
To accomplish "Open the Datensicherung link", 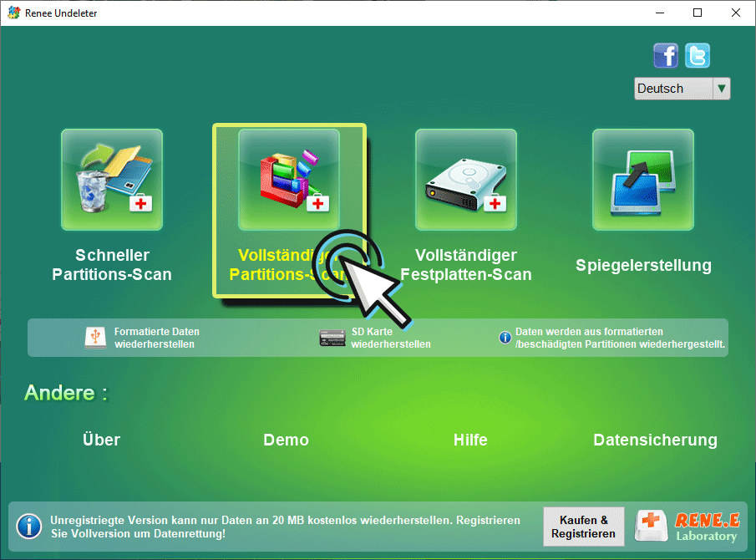I will [x=655, y=440].
